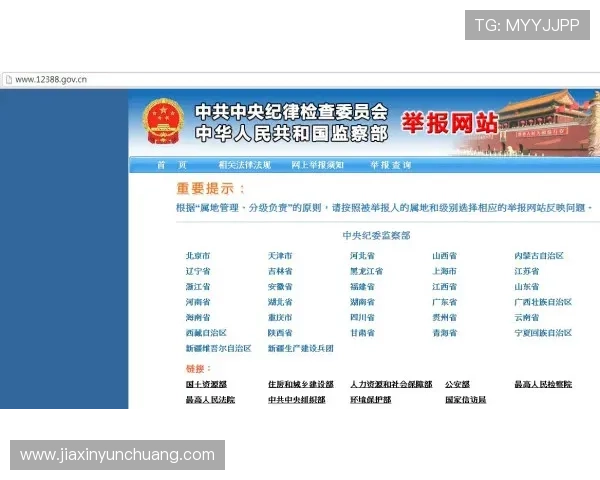Screen dimensions: 600x480
Task: Visit the 陕西省 link
Action: [x=280, y=333]
